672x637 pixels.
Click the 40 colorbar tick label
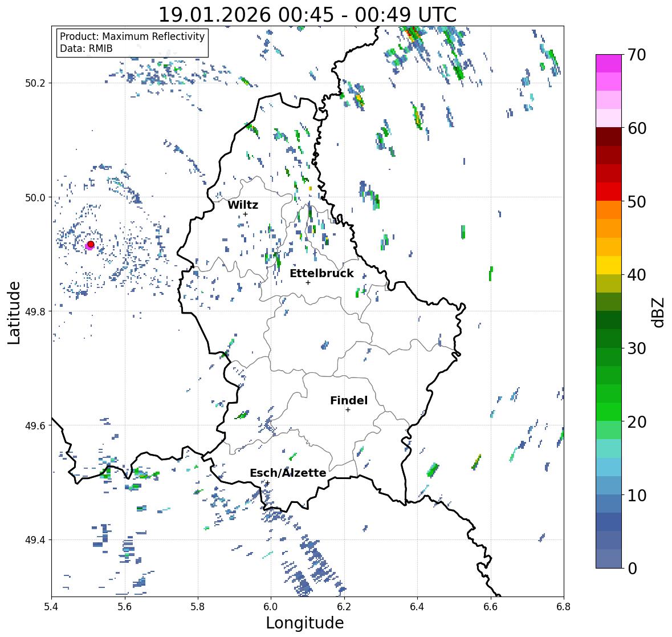click(x=637, y=275)
